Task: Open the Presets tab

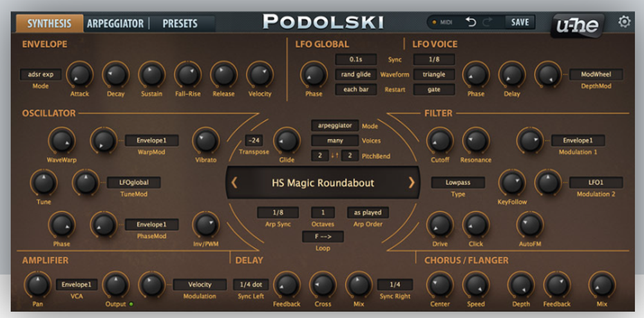Action: tap(180, 23)
